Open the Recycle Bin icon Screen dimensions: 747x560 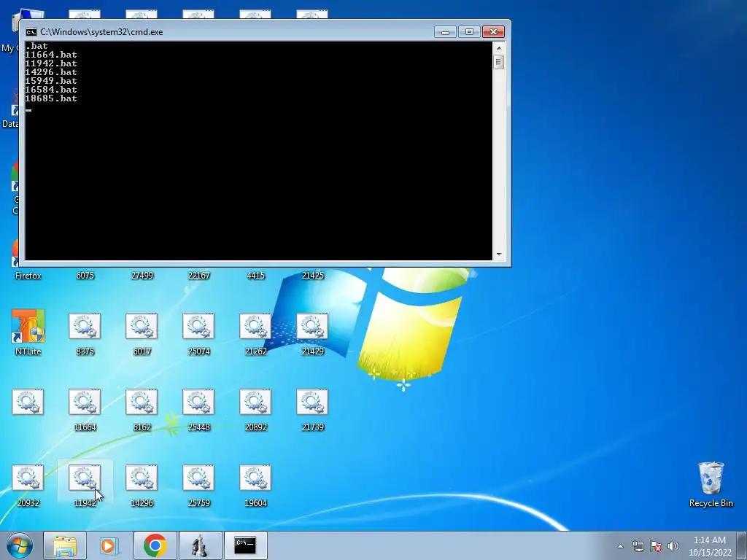click(x=711, y=478)
